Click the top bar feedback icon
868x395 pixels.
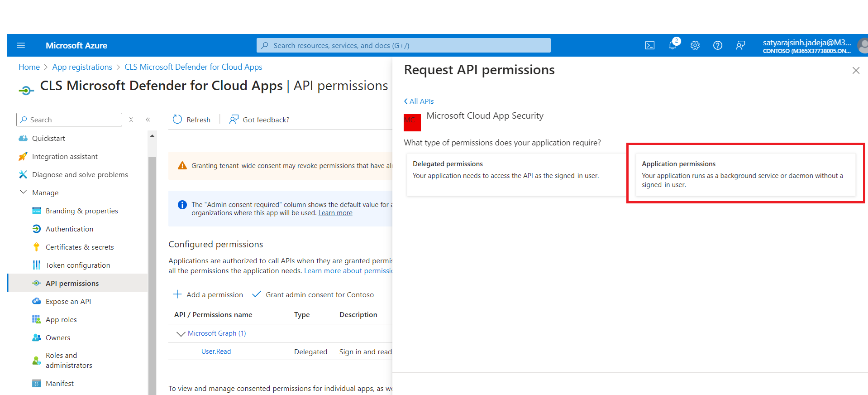tap(740, 45)
